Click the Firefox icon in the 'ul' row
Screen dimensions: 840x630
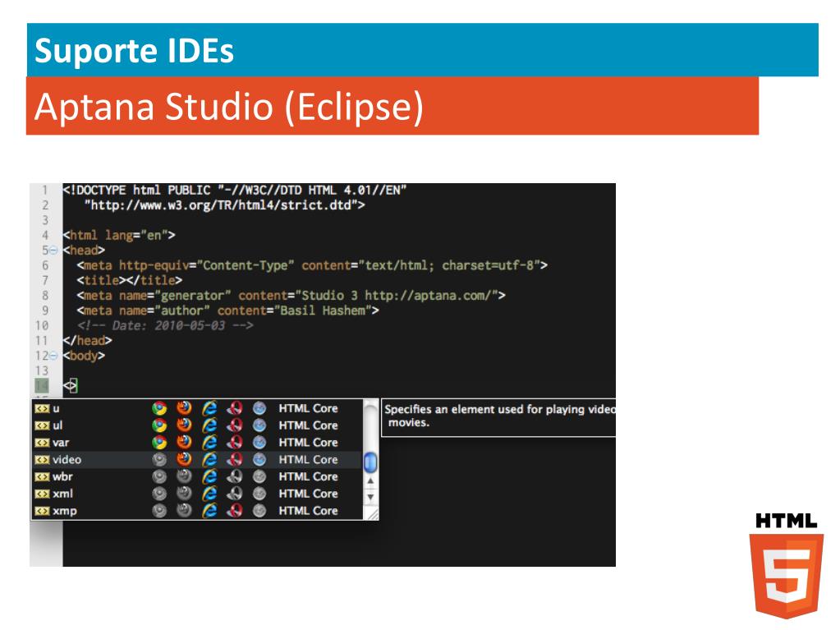coord(184,426)
